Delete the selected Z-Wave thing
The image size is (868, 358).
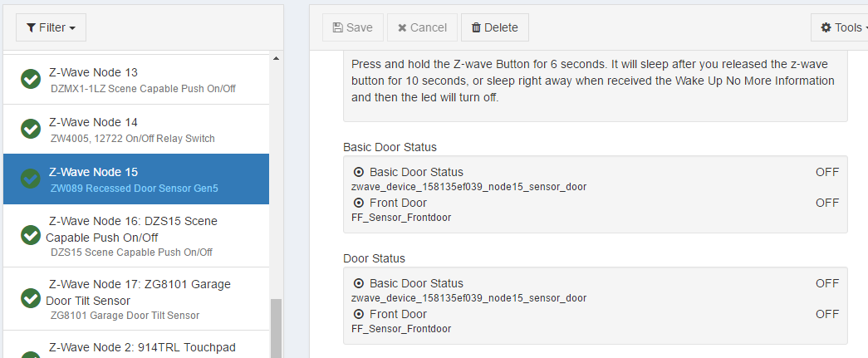click(x=494, y=27)
